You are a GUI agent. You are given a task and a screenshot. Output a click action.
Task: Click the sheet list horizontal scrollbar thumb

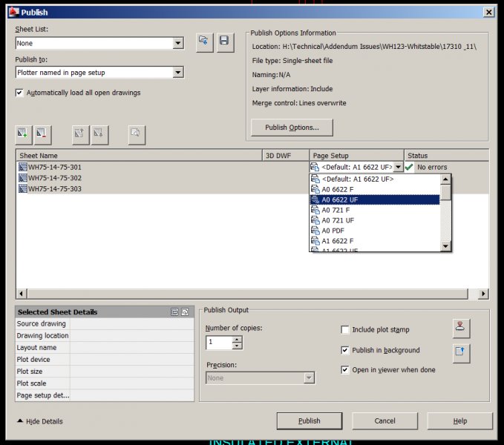(247, 294)
